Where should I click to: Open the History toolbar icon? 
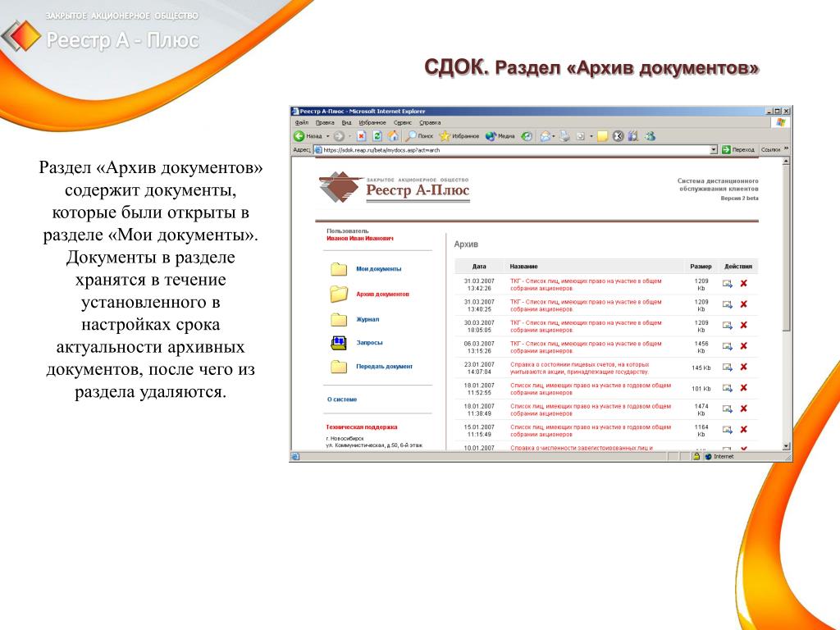click(x=527, y=136)
